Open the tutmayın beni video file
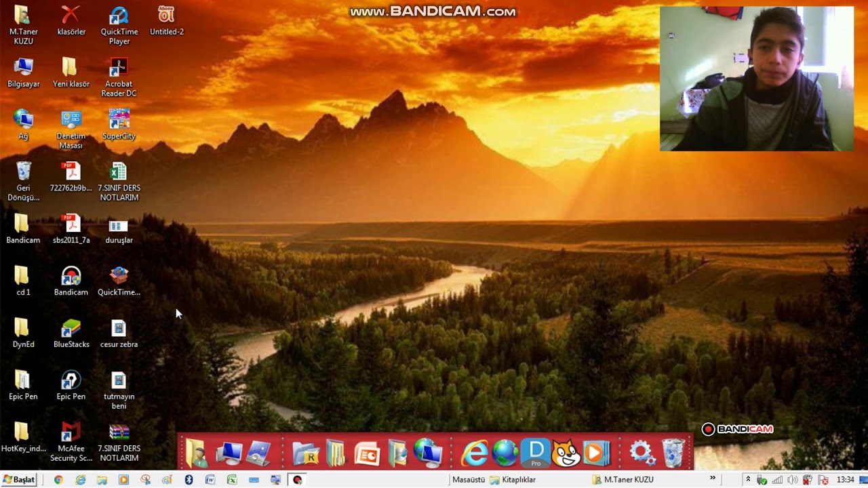The image size is (868, 488). (x=119, y=390)
